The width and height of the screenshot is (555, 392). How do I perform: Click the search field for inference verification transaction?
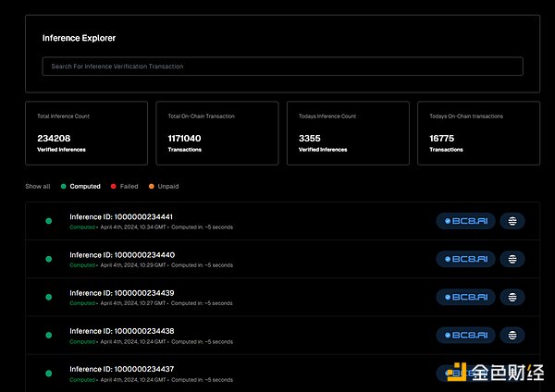point(282,67)
